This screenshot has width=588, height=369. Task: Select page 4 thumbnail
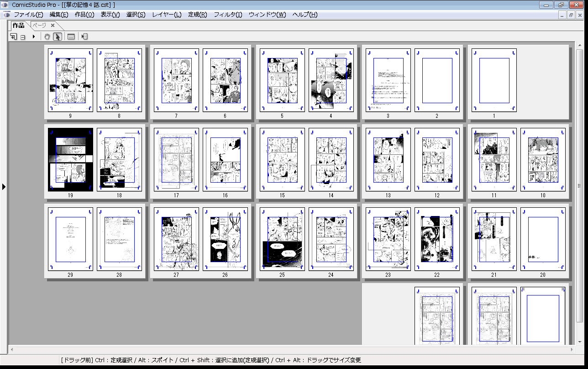331,80
